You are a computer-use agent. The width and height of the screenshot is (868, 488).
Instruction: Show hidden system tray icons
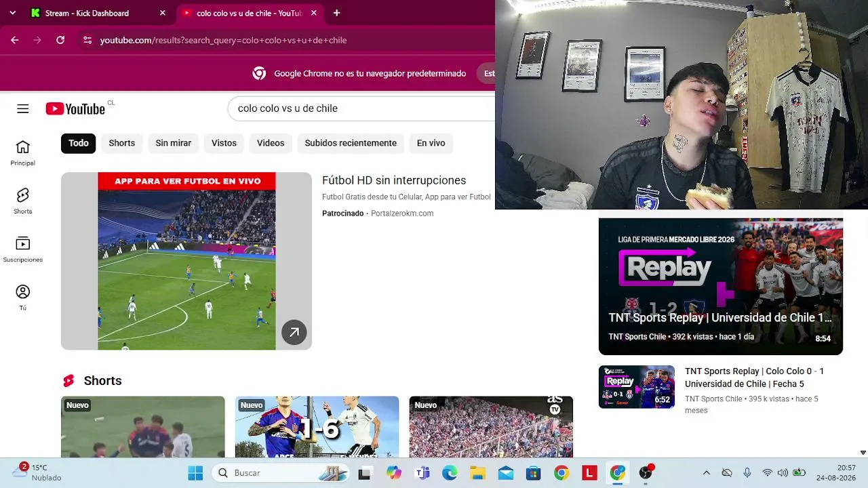[x=706, y=473]
